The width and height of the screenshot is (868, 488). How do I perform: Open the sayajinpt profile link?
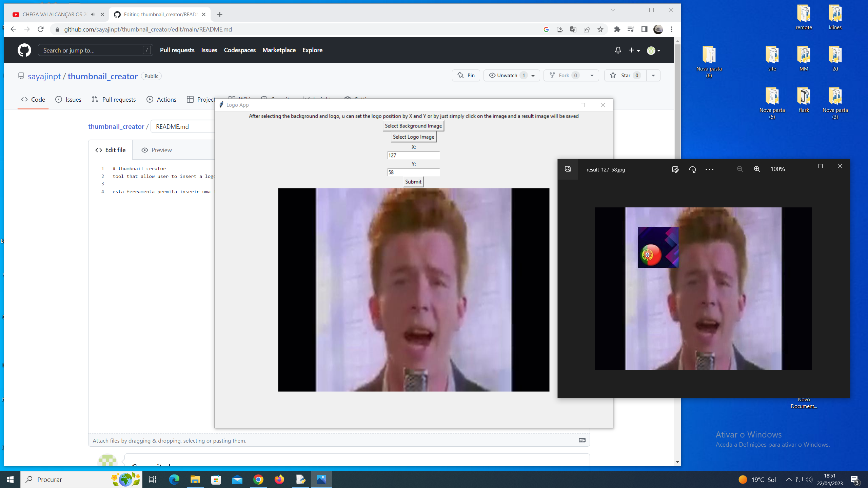(44, 76)
